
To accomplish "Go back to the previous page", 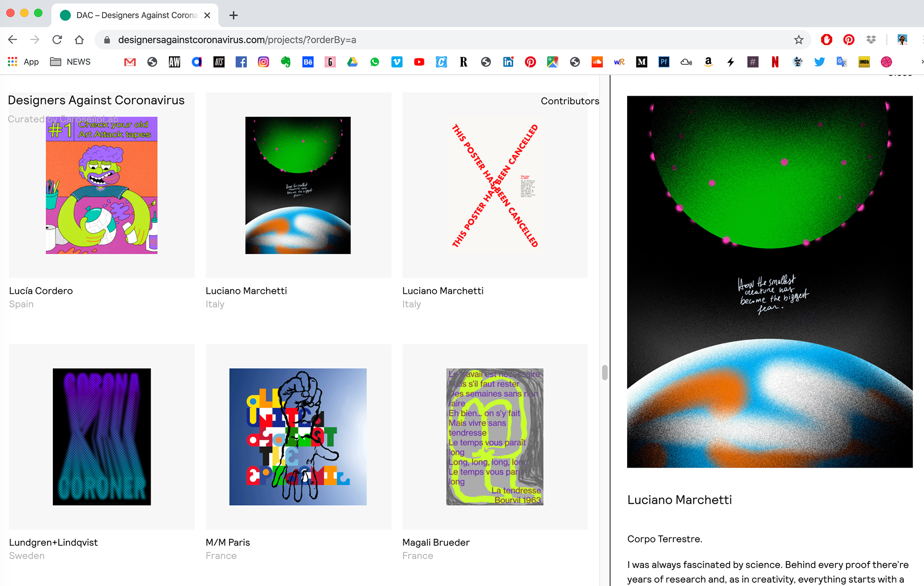I will [x=13, y=40].
